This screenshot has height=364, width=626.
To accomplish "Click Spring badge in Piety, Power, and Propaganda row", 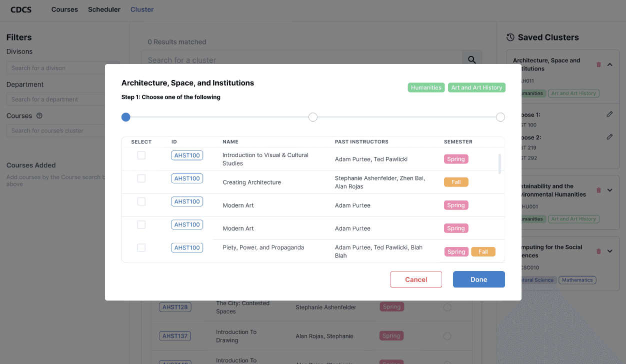I will coord(456,252).
